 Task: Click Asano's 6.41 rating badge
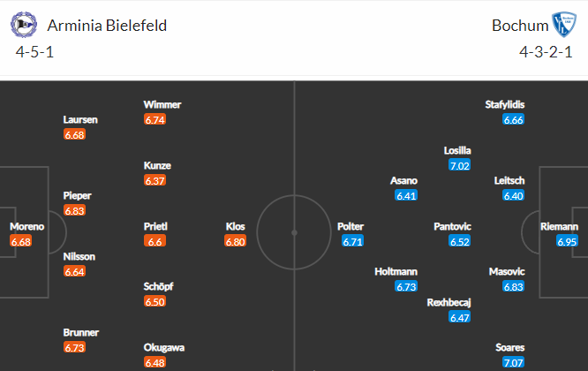tap(406, 196)
